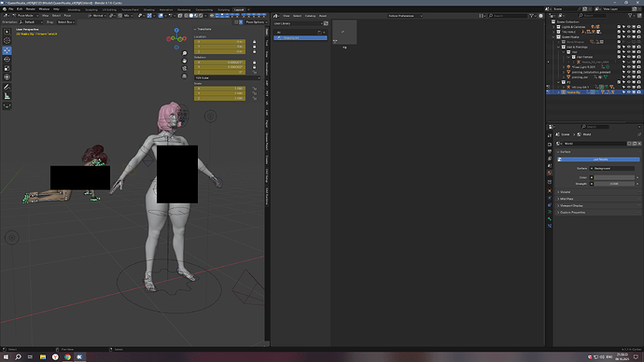The image size is (644, 362).
Task: Open the Bone Constraints properties tab icon
Action: pos(550,226)
